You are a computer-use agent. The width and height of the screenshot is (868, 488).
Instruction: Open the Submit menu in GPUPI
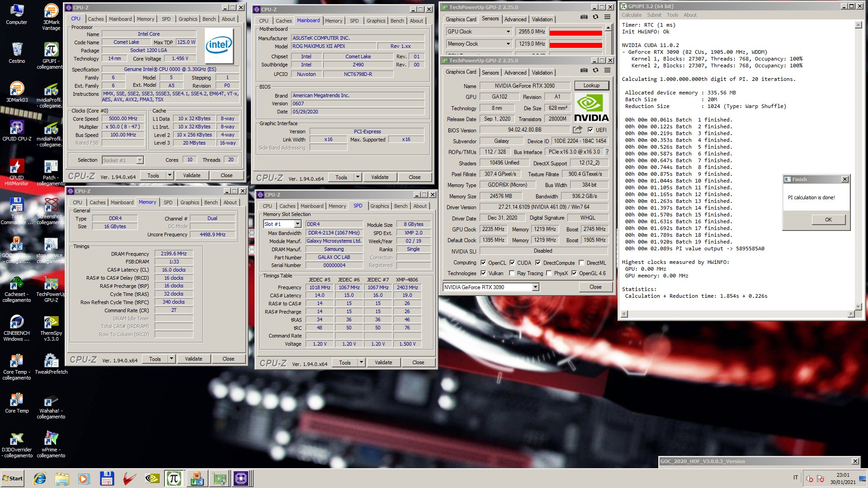[654, 15]
